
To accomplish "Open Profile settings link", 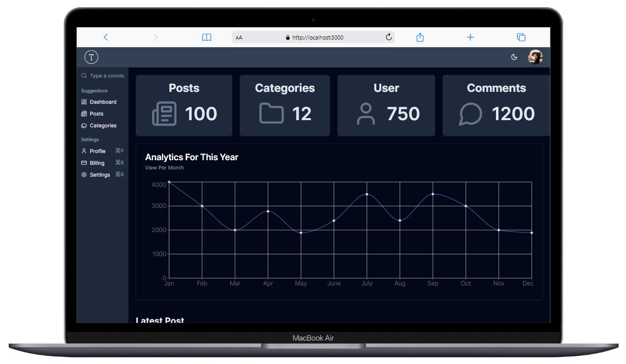I will 98,151.
